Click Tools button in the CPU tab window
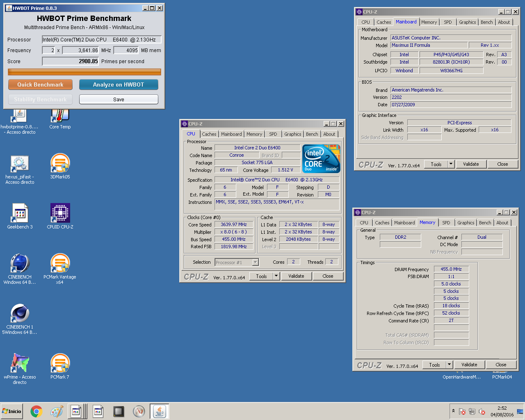The height and width of the screenshot is (420, 525). [x=262, y=276]
